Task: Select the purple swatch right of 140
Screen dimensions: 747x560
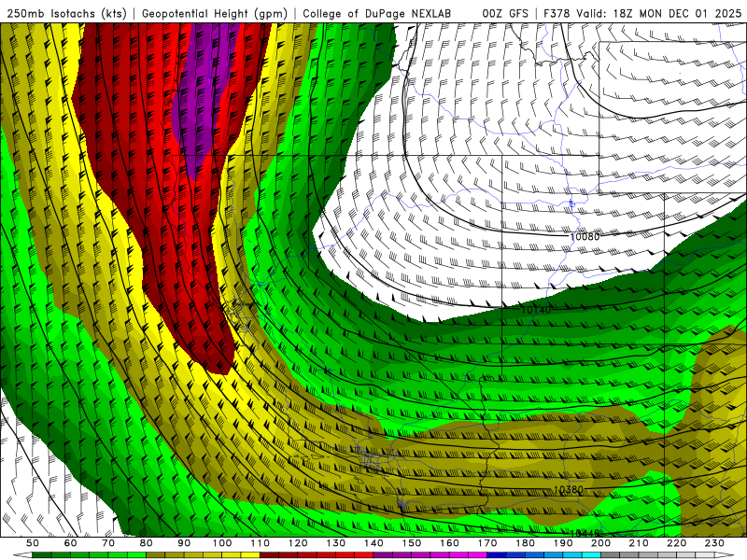Action: point(383,555)
